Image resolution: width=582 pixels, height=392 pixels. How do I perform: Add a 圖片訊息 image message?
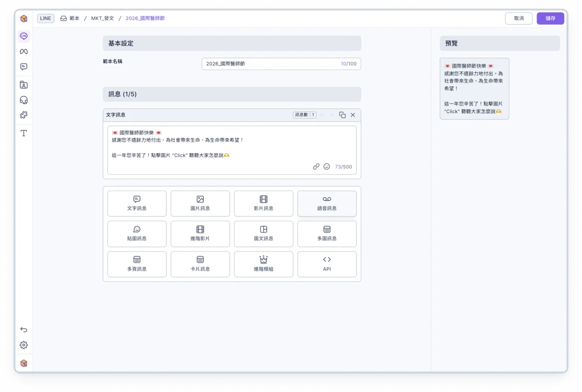tap(200, 204)
